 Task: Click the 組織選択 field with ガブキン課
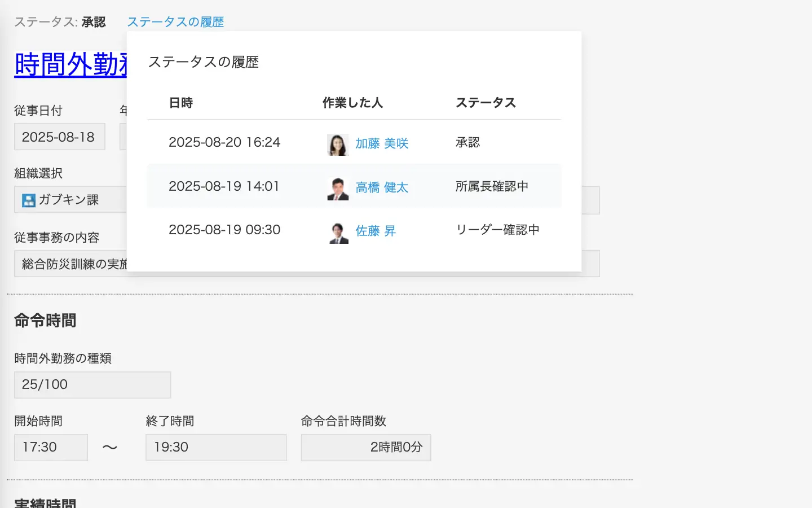click(70, 200)
